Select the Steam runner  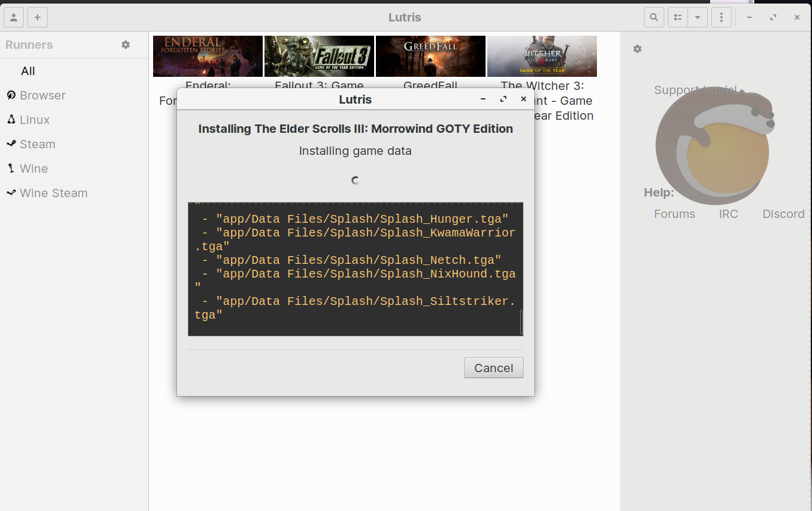[x=37, y=144]
